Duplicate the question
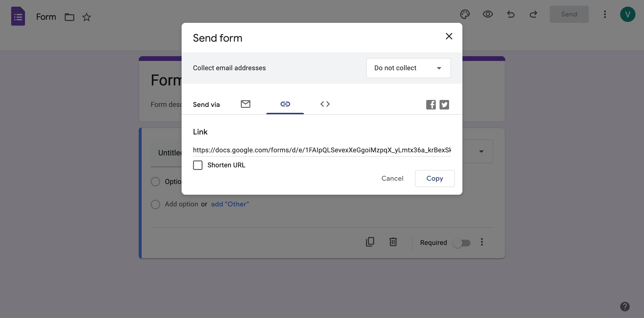The width and height of the screenshot is (644, 318). point(370,242)
